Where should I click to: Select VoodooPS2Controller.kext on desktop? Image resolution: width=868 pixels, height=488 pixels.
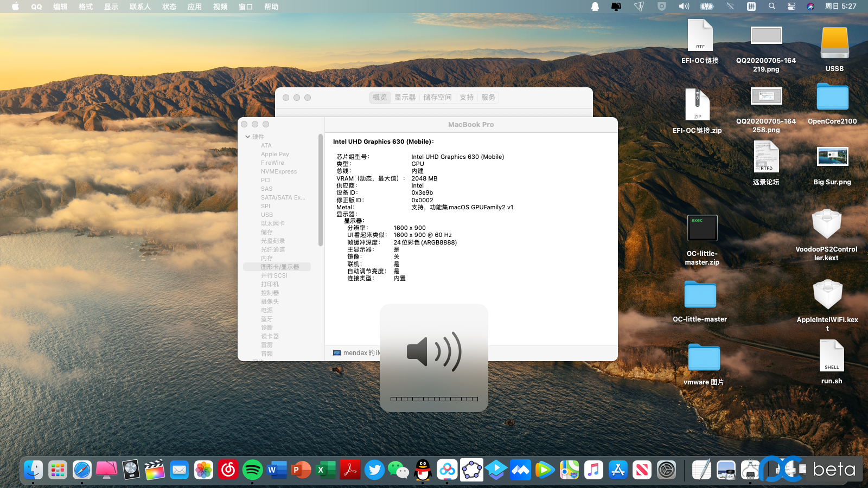click(x=826, y=235)
